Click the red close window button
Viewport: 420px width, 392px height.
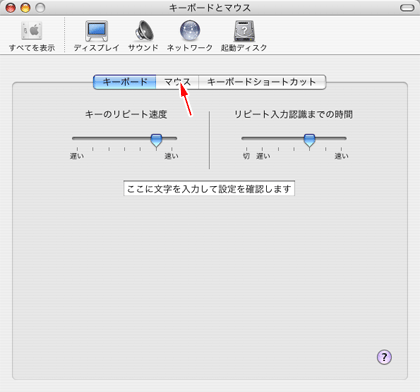[11, 8]
